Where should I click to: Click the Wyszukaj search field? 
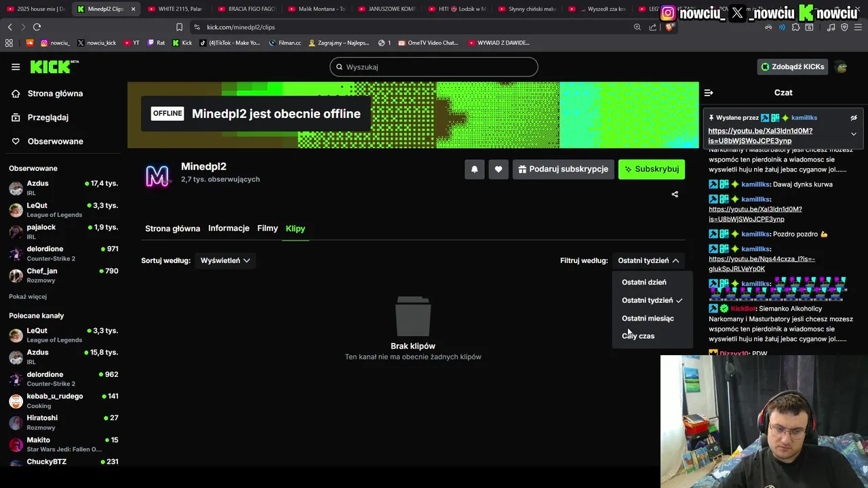click(x=434, y=67)
